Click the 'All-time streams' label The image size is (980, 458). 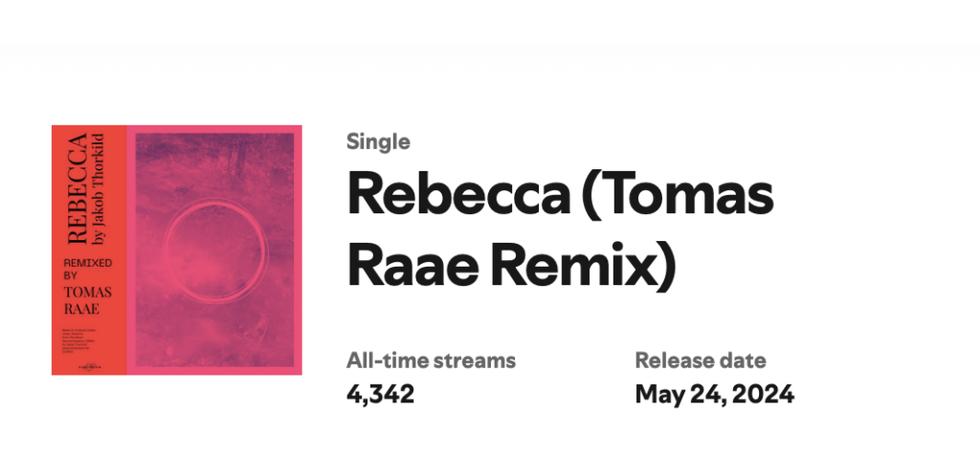tap(432, 360)
